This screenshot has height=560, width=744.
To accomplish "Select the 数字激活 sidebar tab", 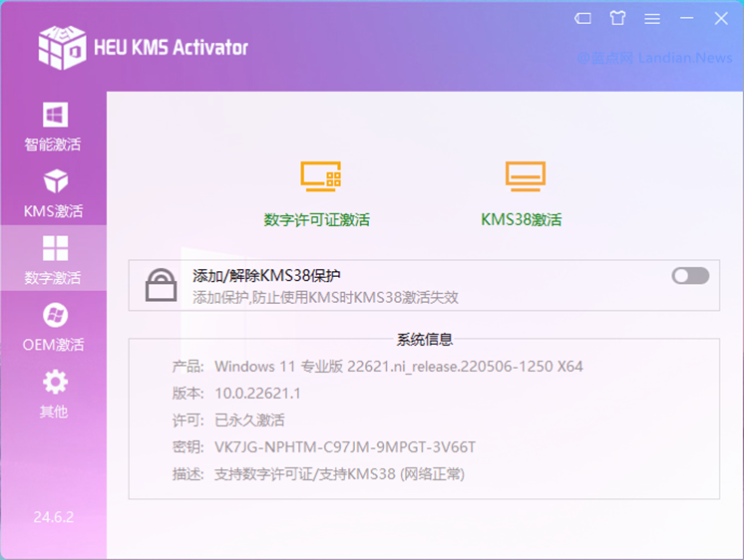I will tap(53, 258).
